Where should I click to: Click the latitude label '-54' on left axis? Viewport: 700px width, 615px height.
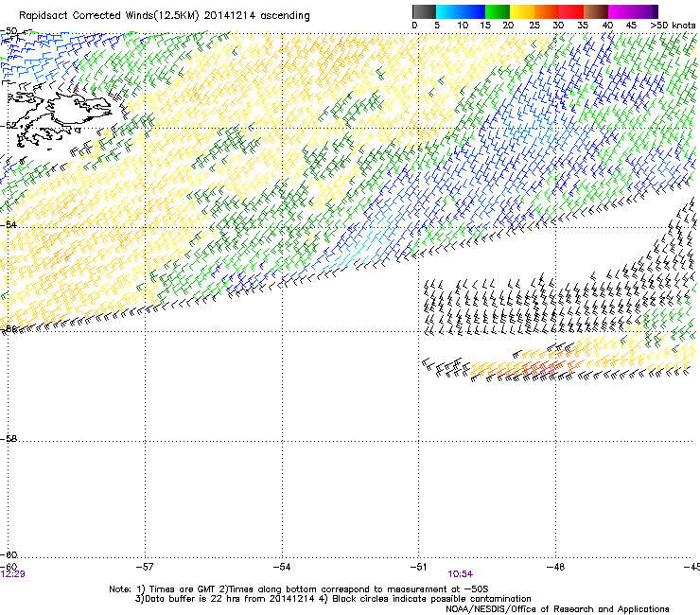(x=9, y=224)
